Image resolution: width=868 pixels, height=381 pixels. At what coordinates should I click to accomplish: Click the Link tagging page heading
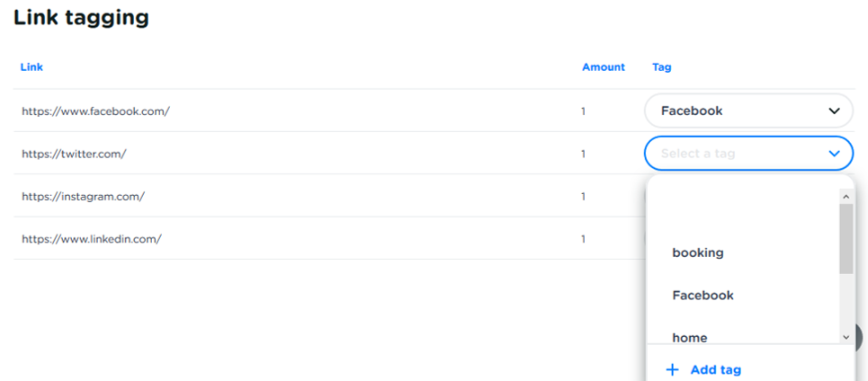coord(81,17)
